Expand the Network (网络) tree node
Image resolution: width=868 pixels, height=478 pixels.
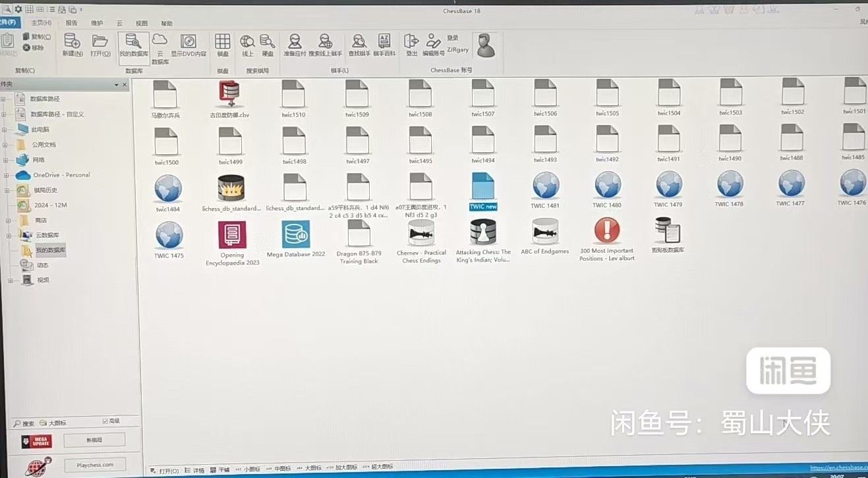click(x=5, y=160)
